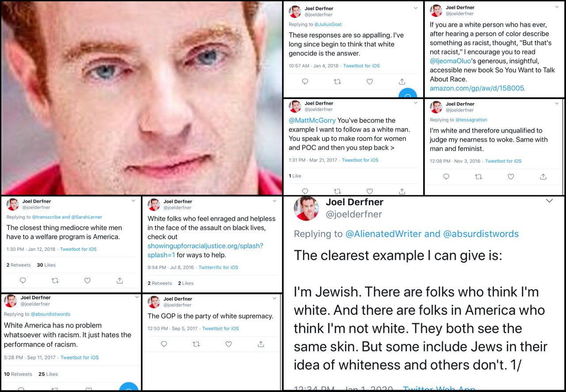Screen dimensions: 566x392
Task: Like the GOP white supremacy tweet
Action: 229,344
